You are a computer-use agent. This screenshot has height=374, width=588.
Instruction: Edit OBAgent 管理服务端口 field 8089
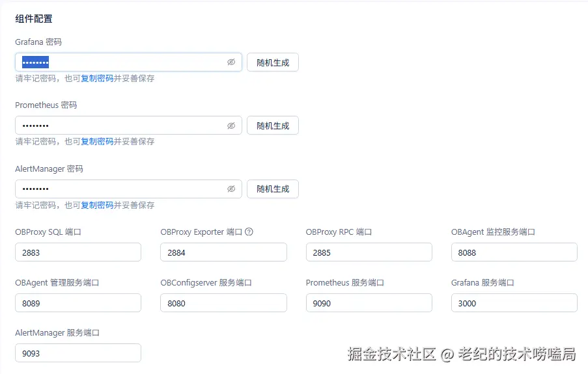pyautogui.click(x=78, y=303)
